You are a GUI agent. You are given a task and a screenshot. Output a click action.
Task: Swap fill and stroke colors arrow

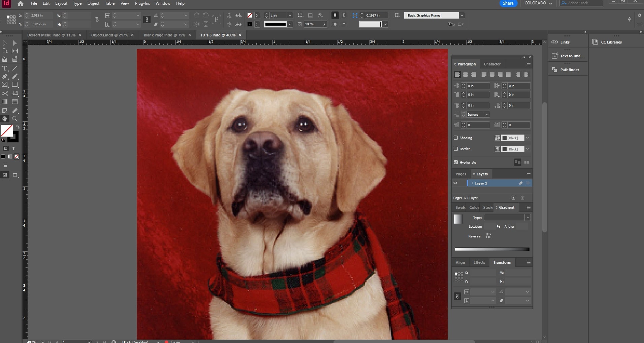[x=18, y=127]
